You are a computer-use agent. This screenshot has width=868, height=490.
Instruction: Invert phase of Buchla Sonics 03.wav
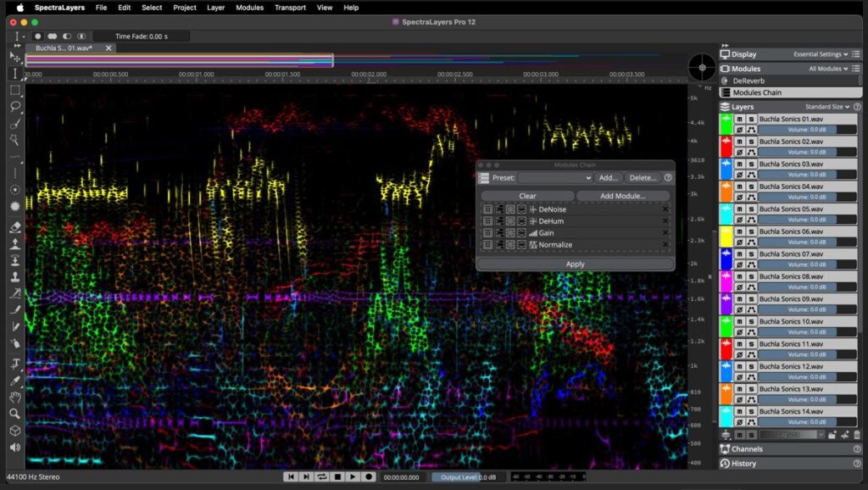(x=739, y=175)
